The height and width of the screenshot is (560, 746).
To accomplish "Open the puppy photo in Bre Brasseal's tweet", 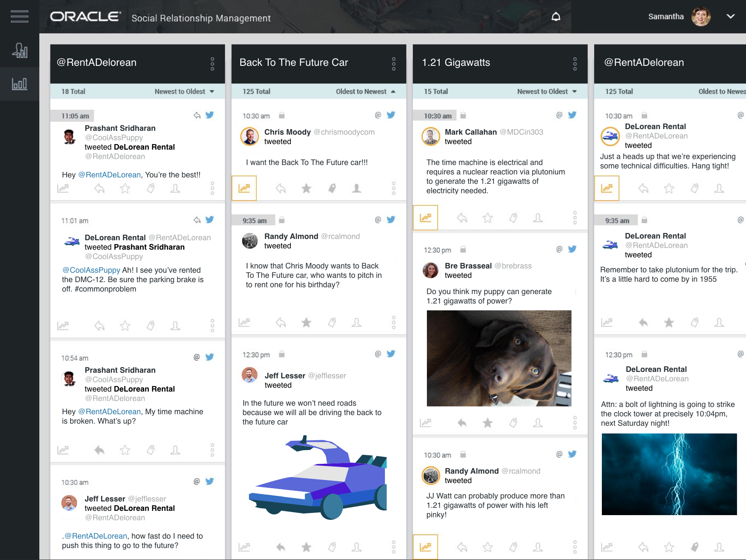I will 499,358.
